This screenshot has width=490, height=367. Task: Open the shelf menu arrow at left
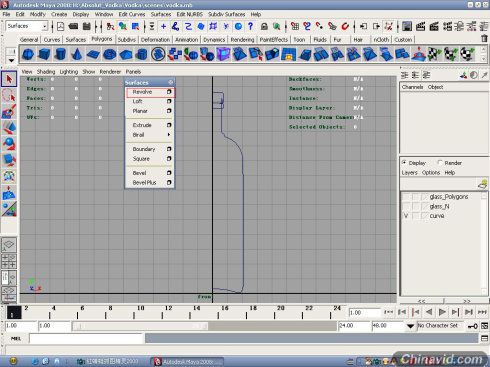pyautogui.click(x=11, y=60)
